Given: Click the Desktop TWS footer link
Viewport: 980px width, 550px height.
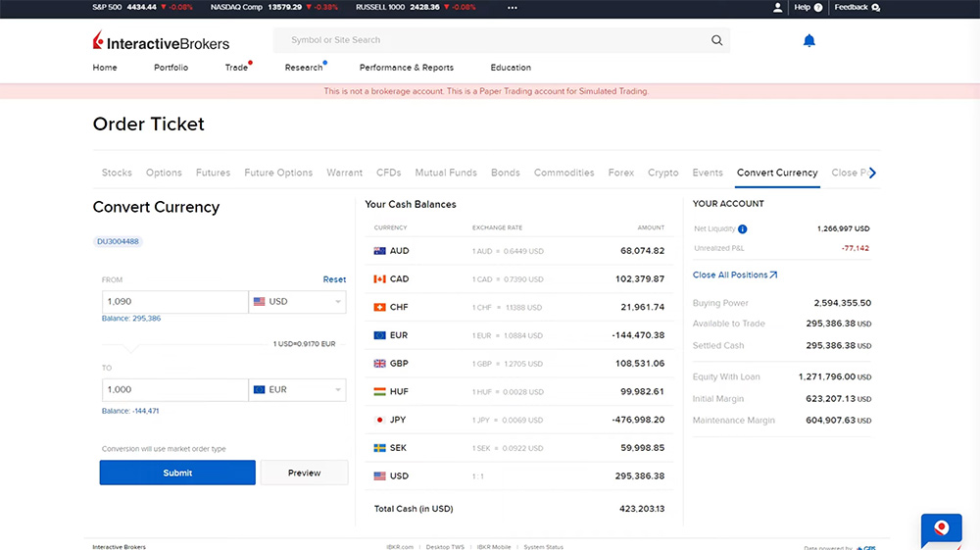Looking at the screenshot, I should tap(445, 547).
